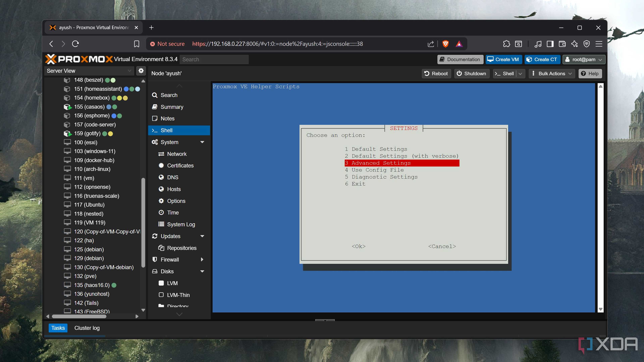Open the Bulk Actions dropdown
The height and width of the screenshot is (362, 644).
tap(552, 73)
